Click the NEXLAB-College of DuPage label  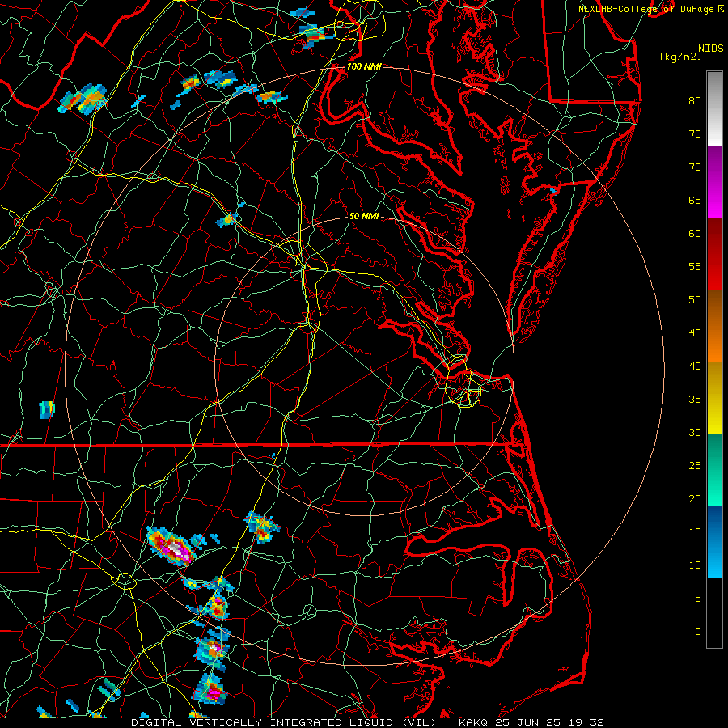click(650, 9)
